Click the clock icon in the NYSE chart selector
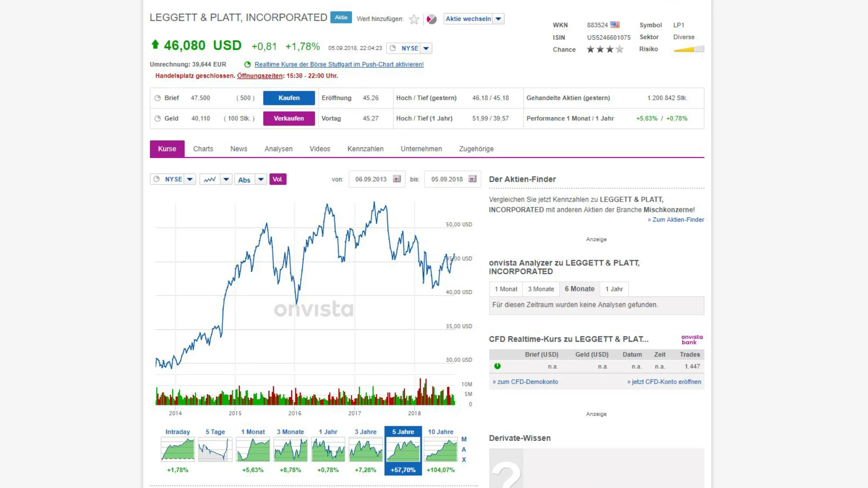The image size is (868, 488). 156,179
